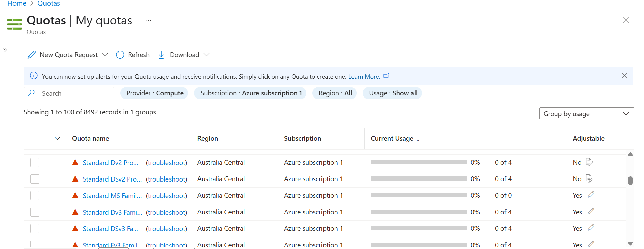Click support request icon for Standard Dv2 Pro...
The width and height of the screenshot is (644, 249).
pyautogui.click(x=589, y=162)
